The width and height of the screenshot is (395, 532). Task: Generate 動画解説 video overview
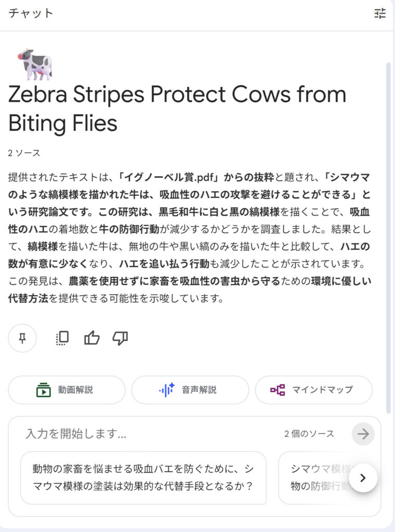pos(67,390)
